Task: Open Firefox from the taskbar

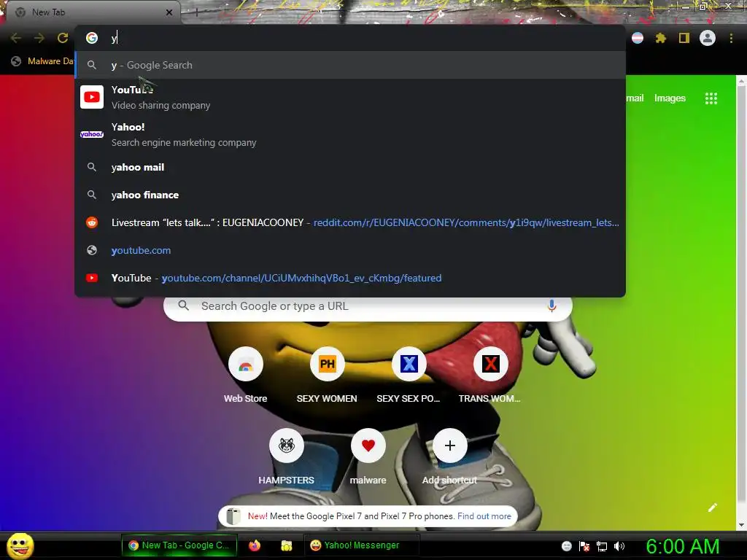Action: click(x=255, y=545)
